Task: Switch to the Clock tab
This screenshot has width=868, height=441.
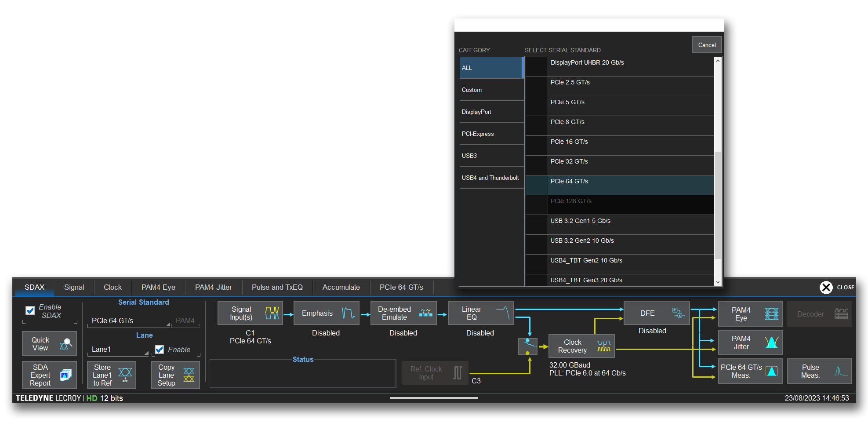Action: tap(113, 287)
